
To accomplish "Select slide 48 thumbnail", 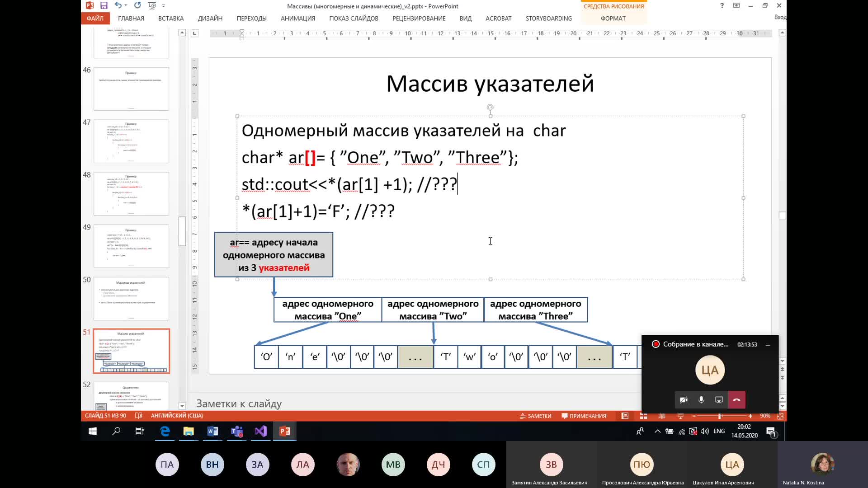I will (x=131, y=193).
